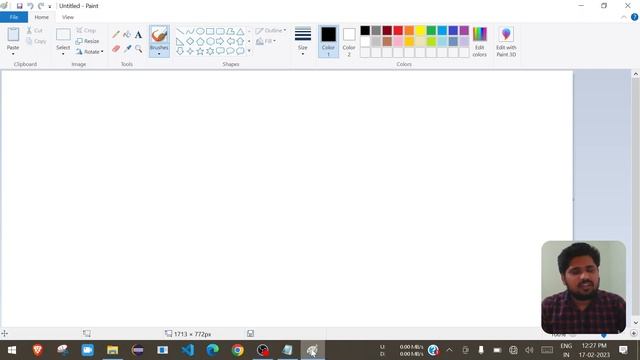This screenshot has height=360, width=640.
Task: Pick the red color swatch
Action: pos(398,31)
